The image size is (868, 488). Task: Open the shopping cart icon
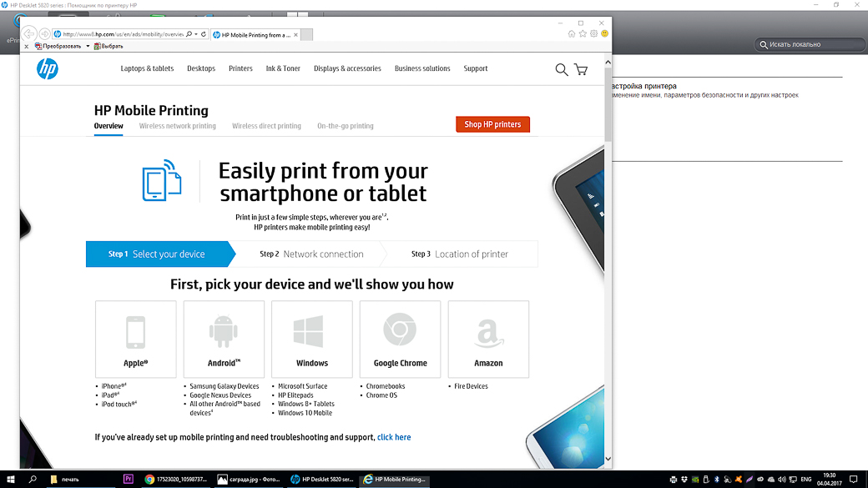click(x=581, y=69)
